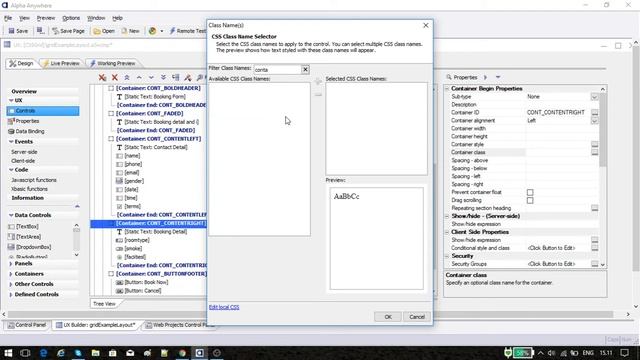The width and height of the screenshot is (640, 360).
Task: Click the Save As icon next to Save
Action: pyautogui.click(x=40, y=31)
